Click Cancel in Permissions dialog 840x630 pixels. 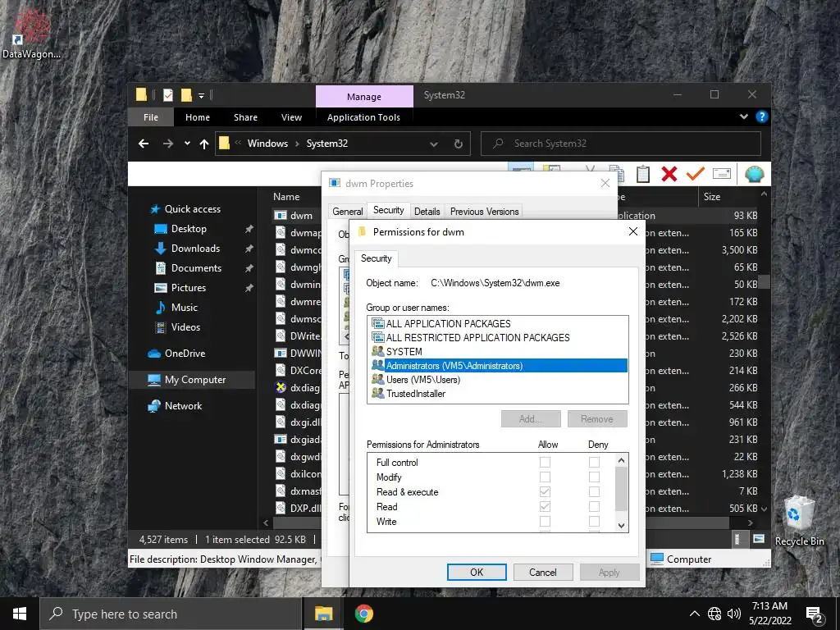(x=543, y=572)
